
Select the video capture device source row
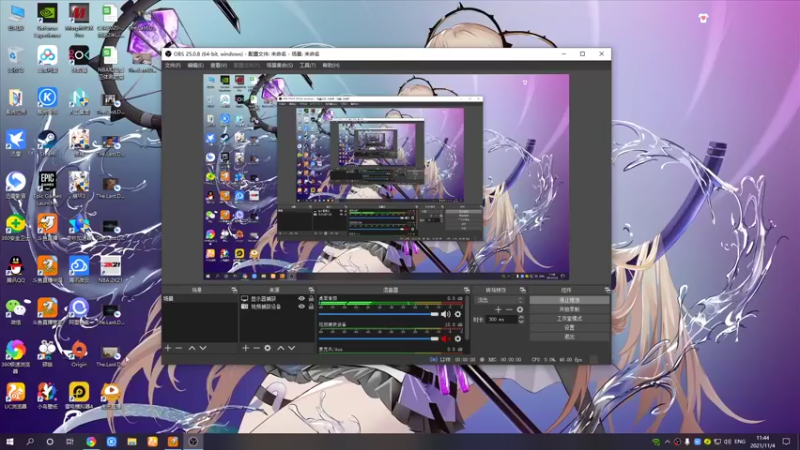point(277,307)
